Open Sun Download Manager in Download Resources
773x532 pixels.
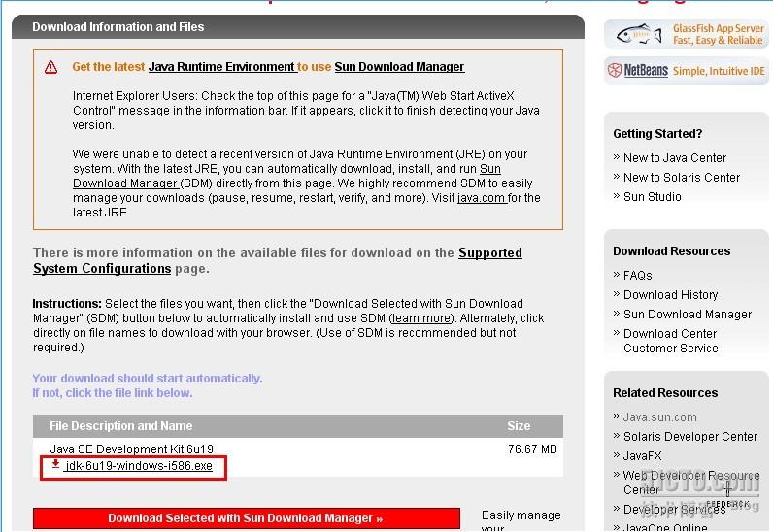pos(688,315)
